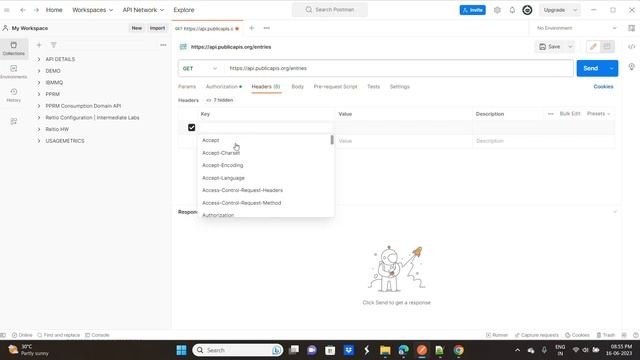The height and width of the screenshot is (360, 640).
Task: Expand PPRM Consumption Domain API collection
Action: pyautogui.click(x=39, y=106)
